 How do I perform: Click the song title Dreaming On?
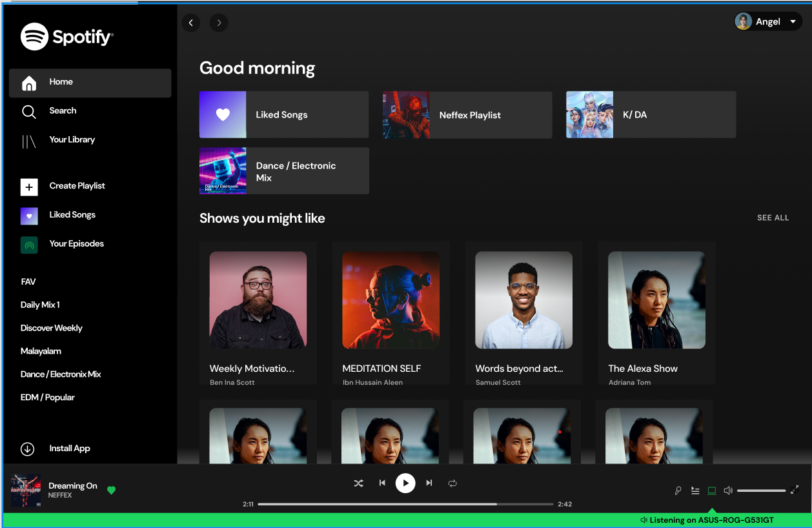[73, 486]
